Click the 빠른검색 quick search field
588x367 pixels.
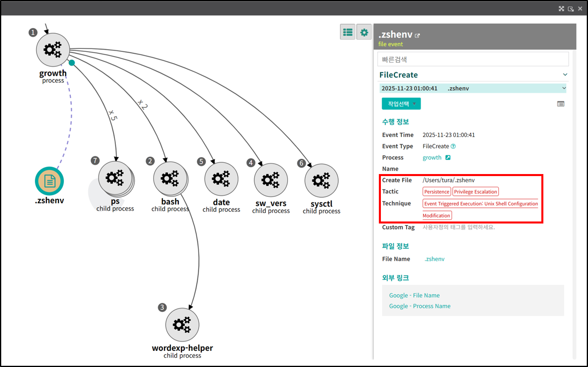point(473,59)
